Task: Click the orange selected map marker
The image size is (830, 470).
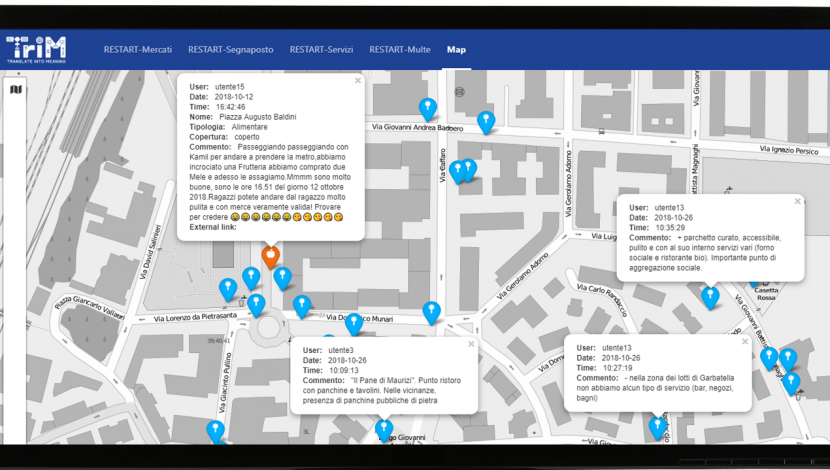Action: (270, 256)
